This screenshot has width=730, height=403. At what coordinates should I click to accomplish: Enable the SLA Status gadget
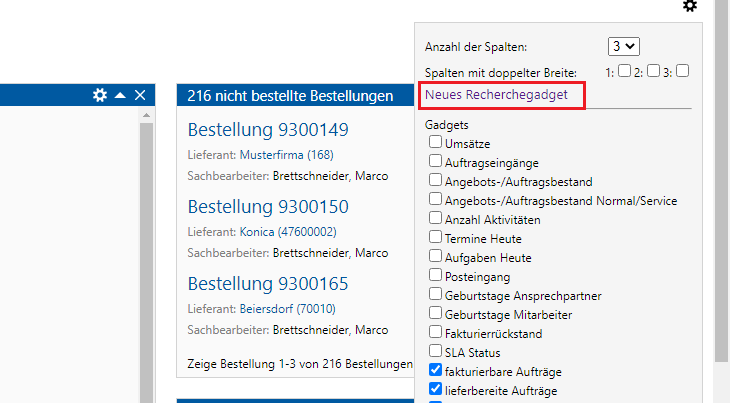coord(436,351)
